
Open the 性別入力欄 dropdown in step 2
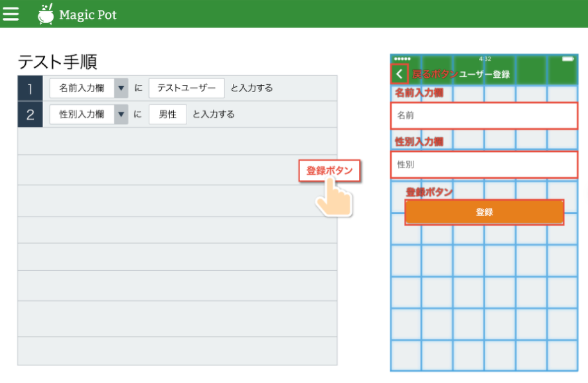[x=121, y=114]
